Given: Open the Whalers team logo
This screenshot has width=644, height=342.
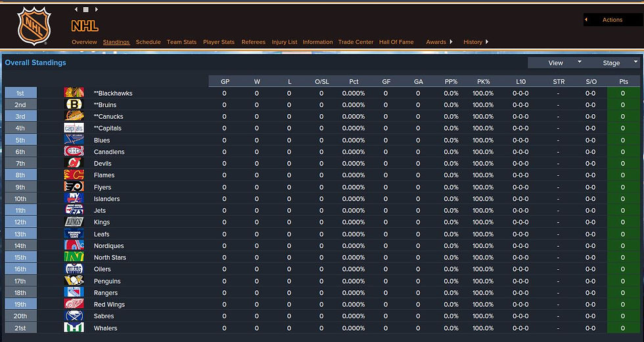Looking at the screenshot, I should [x=74, y=328].
